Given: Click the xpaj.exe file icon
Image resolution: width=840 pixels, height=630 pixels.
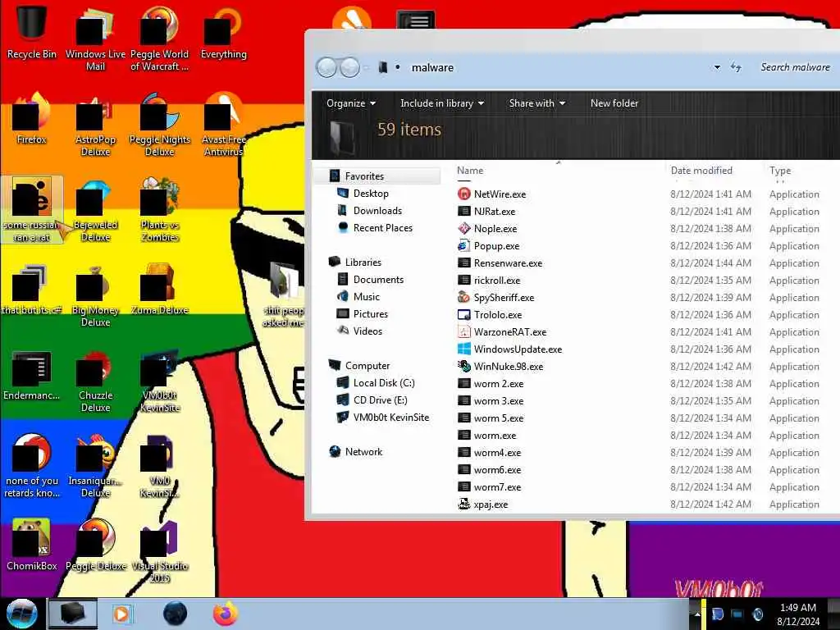Looking at the screenshot, I should point(464,504).
